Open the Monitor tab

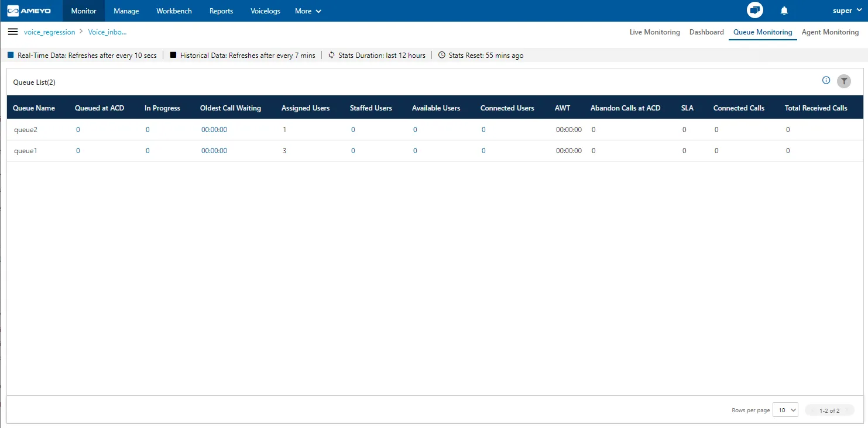84,11
